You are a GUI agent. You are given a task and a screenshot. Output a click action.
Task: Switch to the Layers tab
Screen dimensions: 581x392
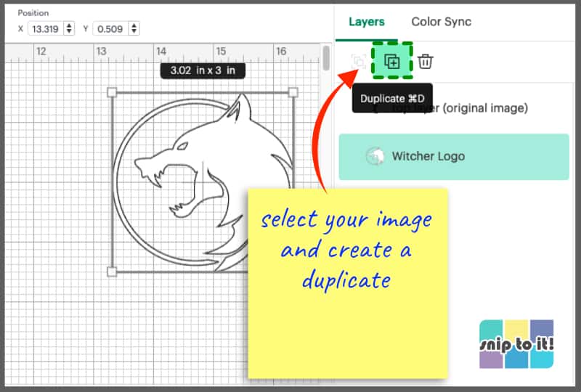tap(367, 22)
